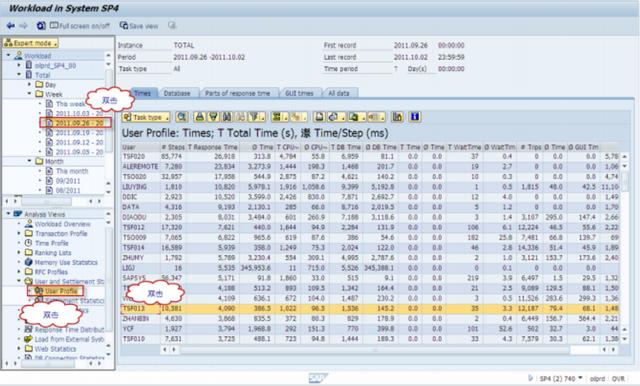Viewport: 640px width, 386px height.
Task: Click the Sort ascending icon
Action: pos(200,117)
